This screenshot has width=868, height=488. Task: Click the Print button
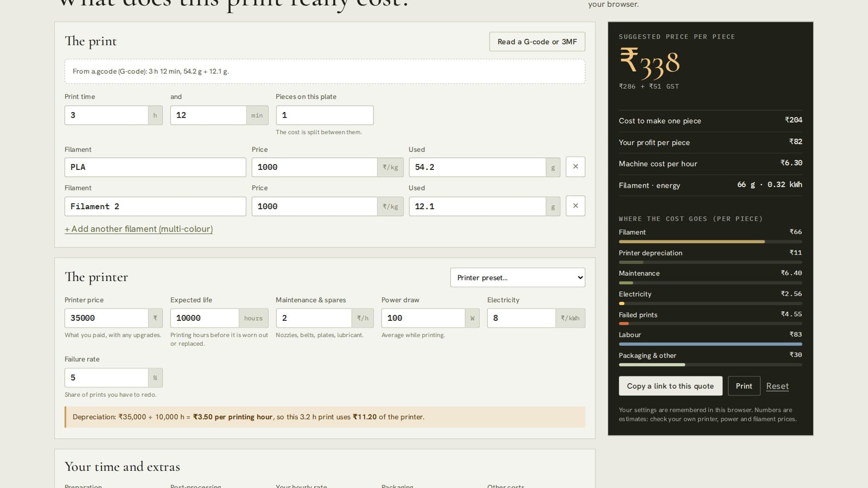click(744, 386)
